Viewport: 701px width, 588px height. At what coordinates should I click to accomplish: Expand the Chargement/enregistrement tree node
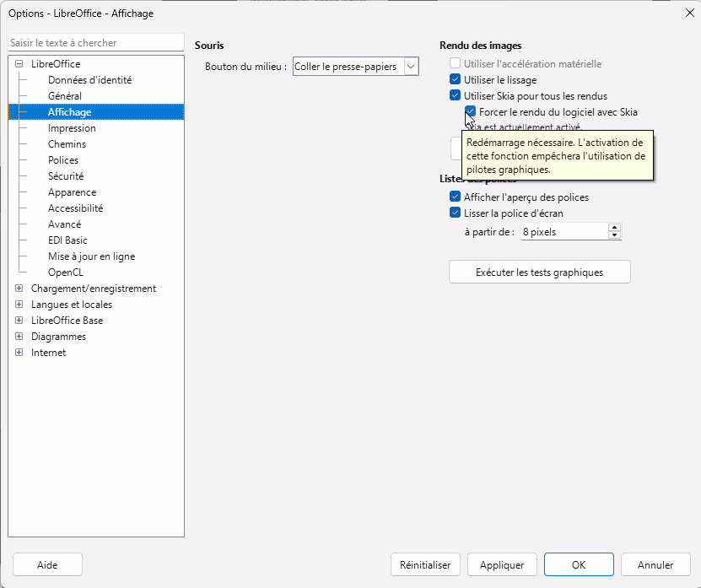pyautogui.click(x=19, y=289)
